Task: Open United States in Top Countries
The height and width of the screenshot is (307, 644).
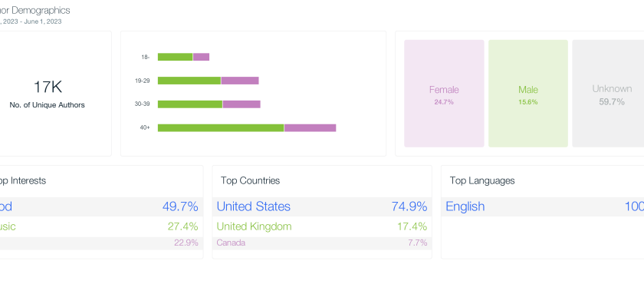Action: pos(254,206)
